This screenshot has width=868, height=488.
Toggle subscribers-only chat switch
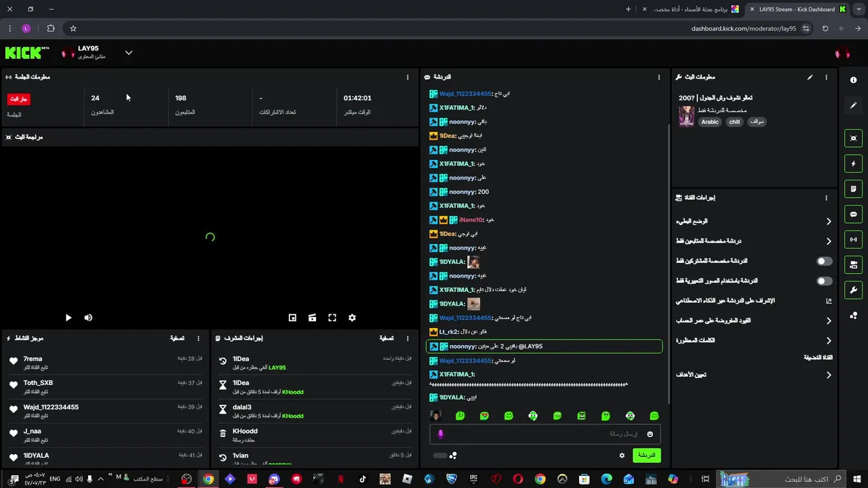(x=824, y=261)
